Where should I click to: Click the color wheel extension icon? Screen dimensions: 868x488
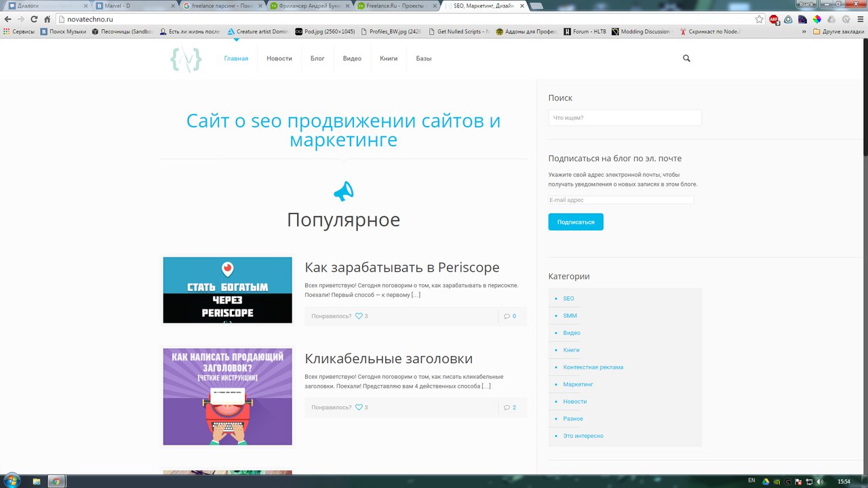pos(817,19)
